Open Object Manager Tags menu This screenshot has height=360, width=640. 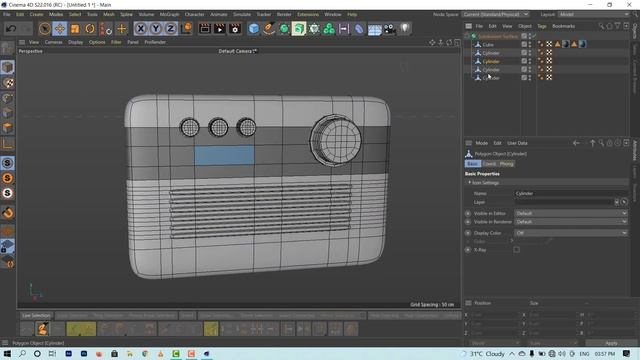(542, 26)
